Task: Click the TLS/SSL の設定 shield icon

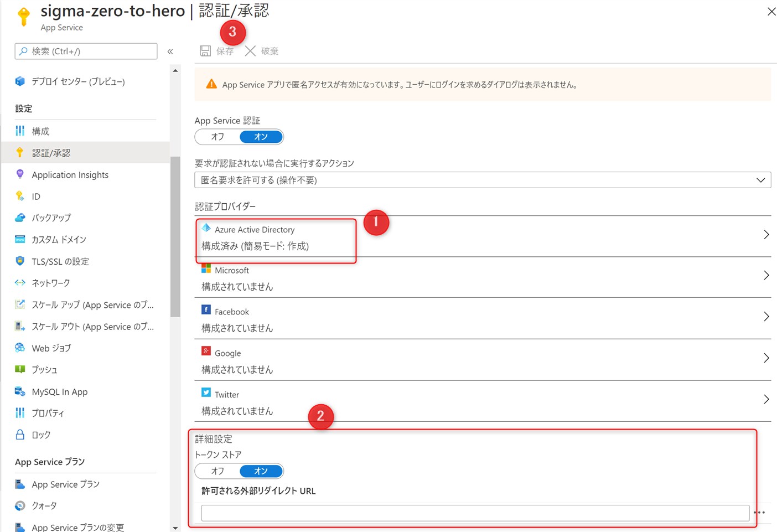Action: coord(20,261)
